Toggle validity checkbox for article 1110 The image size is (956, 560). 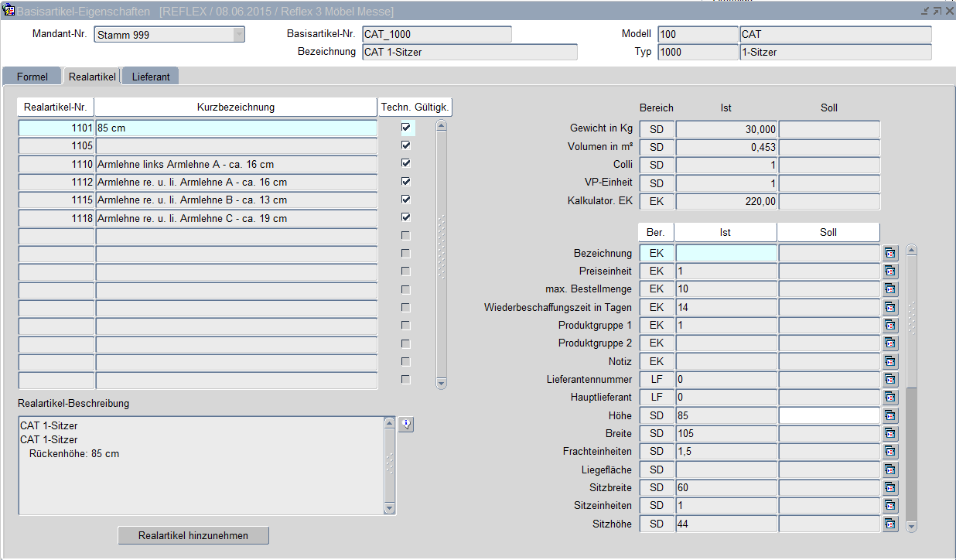(x=405, y=164)
